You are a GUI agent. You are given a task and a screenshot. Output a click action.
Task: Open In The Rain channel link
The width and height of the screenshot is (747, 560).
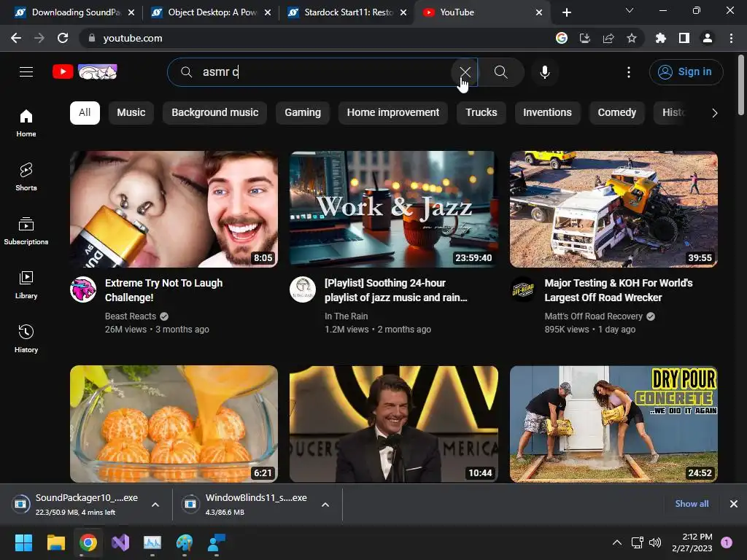point(347,316)
